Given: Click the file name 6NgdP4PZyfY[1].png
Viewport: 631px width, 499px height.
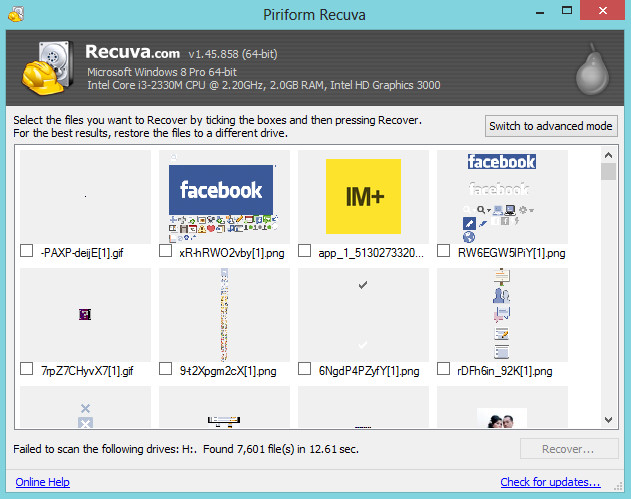Looking at the screenshot, I should [369, 371].
